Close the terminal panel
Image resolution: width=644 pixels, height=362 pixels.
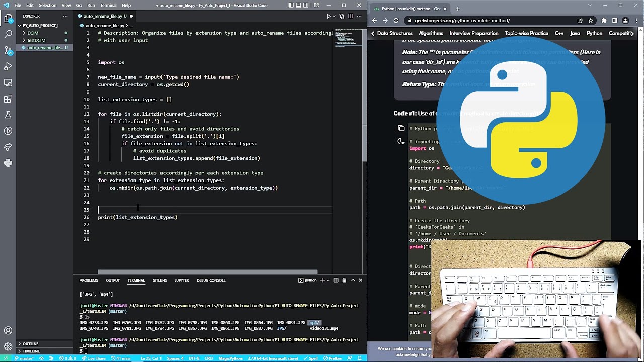[360, 280]
